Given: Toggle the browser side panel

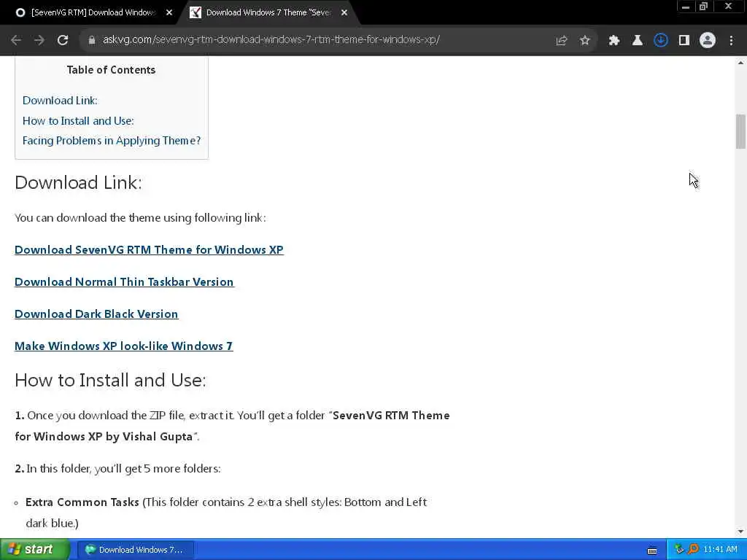Looking at the screenshot, I should click(x=684, y=41).
